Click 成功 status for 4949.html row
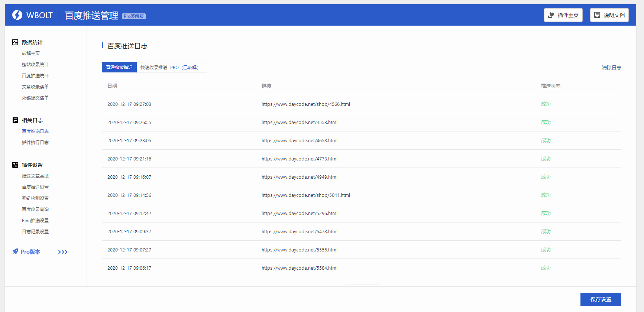The width and height of the screenshot is (644, 312). pos(546,177)
